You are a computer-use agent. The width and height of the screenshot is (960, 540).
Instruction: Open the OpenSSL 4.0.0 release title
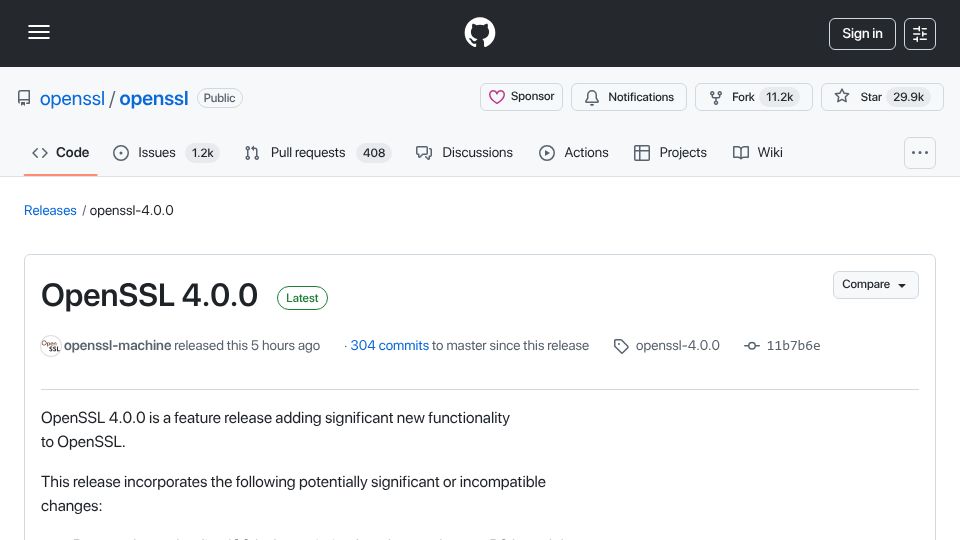[x=149, y=295]
